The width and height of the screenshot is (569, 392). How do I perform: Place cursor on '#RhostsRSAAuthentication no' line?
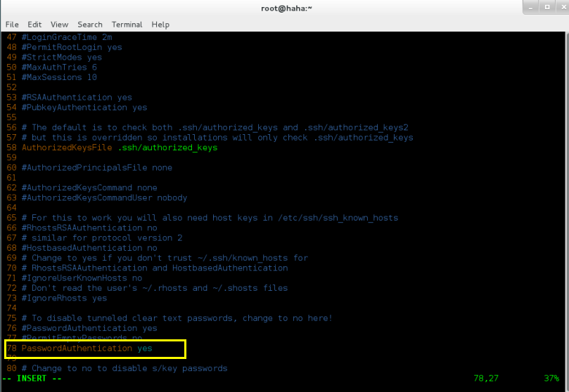point(89,228)
